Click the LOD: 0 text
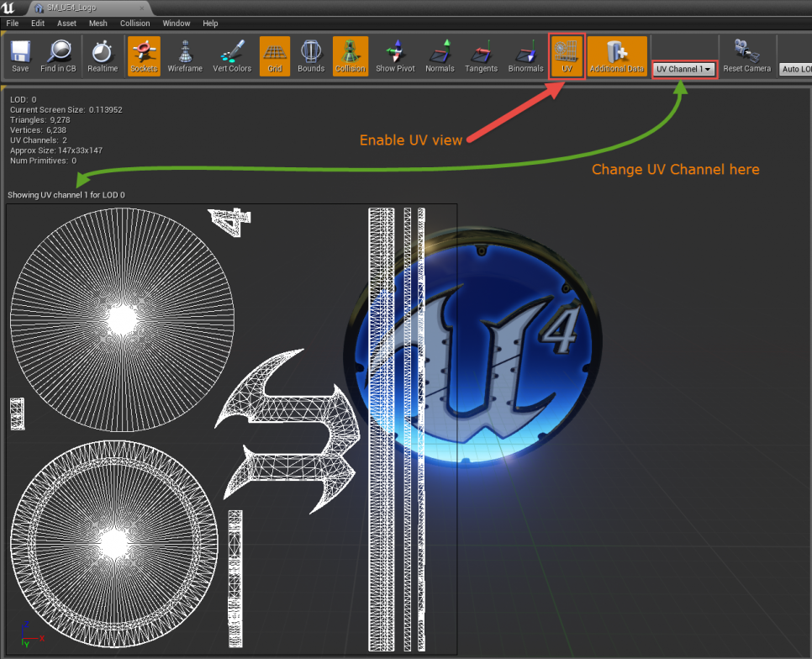The height and width of the screenshot is (659, 812). pos(24,99)
